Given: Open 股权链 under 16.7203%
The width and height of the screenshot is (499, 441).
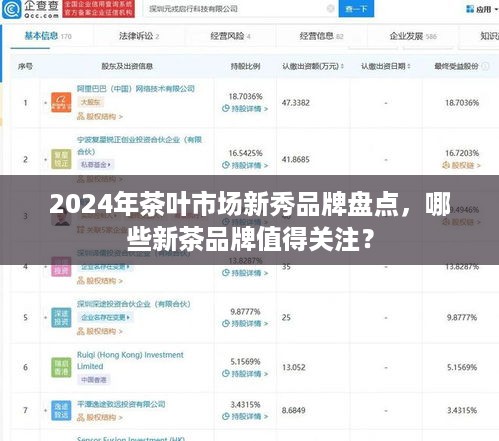Looking at the screenshot, I should click(x=462, y=165).
